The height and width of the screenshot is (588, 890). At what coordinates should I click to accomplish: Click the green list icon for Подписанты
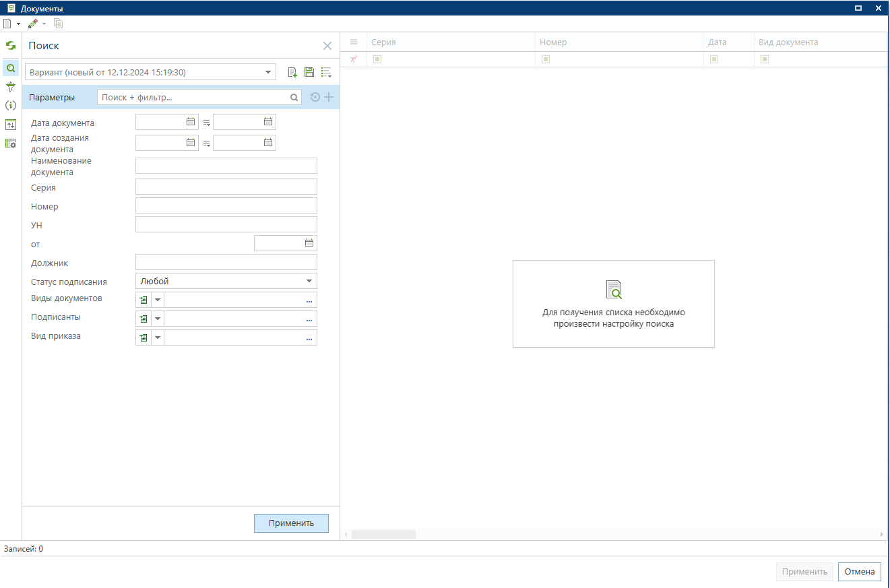[x=144, y=319]
